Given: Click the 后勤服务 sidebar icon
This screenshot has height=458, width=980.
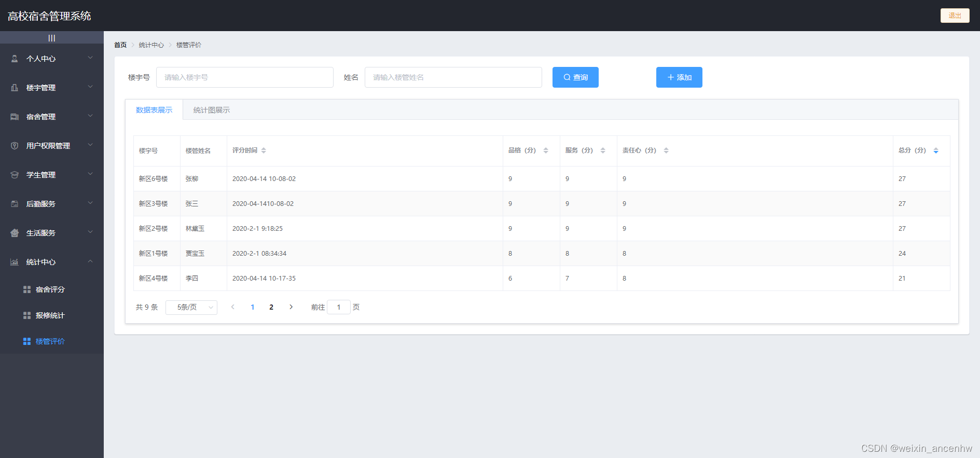Looking at the screenshot, I should pyautogui.click(x=15, y=204).
